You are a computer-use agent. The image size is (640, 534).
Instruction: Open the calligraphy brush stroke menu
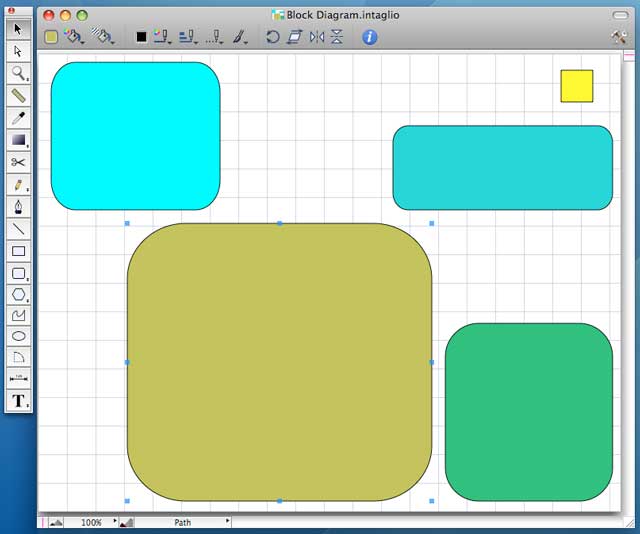[x=240, y=37]
